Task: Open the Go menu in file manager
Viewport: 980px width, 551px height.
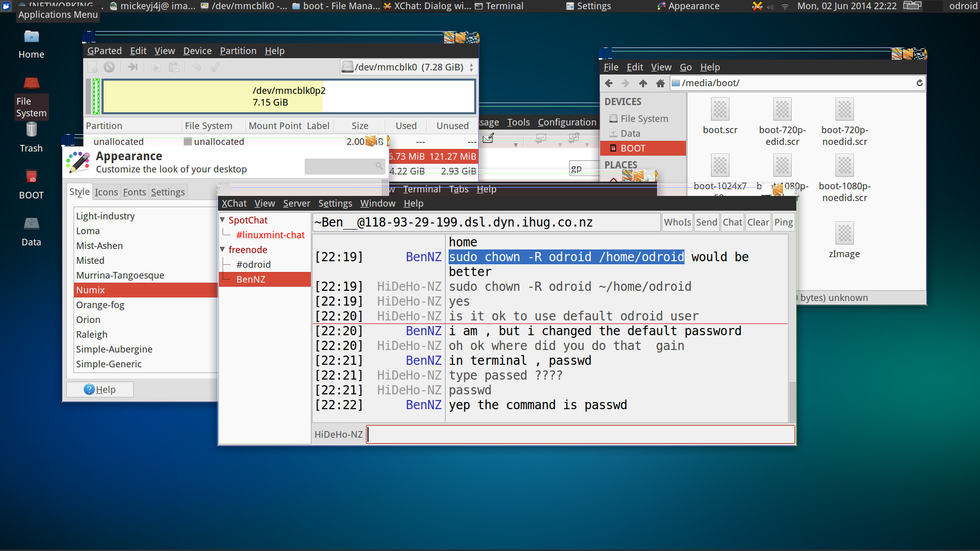Action: 685,67
